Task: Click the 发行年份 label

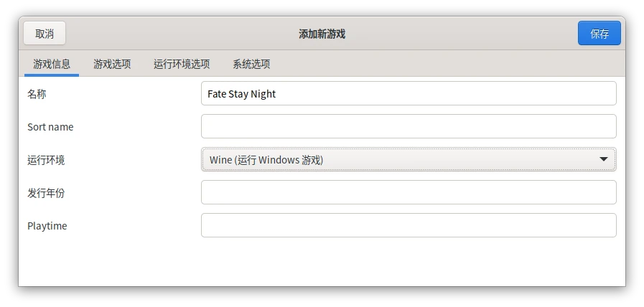Action: click(x=46, y=193)
